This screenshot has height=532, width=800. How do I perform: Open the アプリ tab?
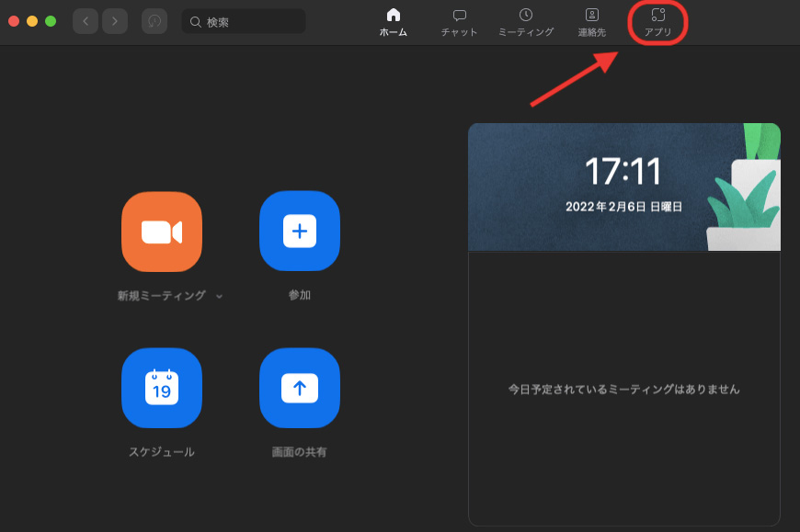click(657, 22)
